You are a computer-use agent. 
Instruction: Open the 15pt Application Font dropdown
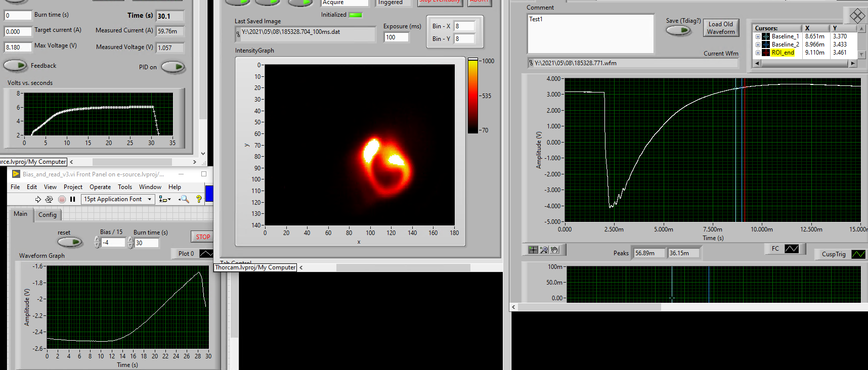coord(118,199)
